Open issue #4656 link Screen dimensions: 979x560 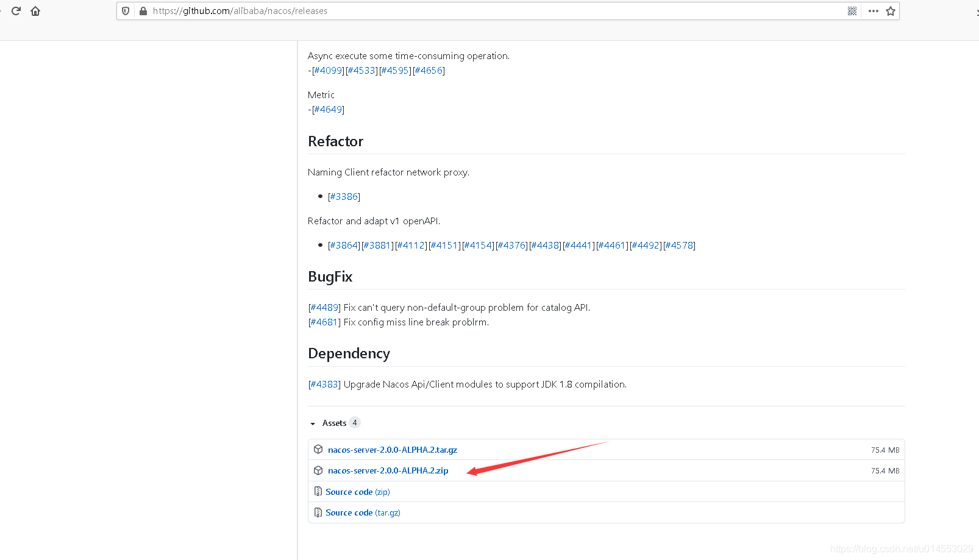(x=429, y=71)
